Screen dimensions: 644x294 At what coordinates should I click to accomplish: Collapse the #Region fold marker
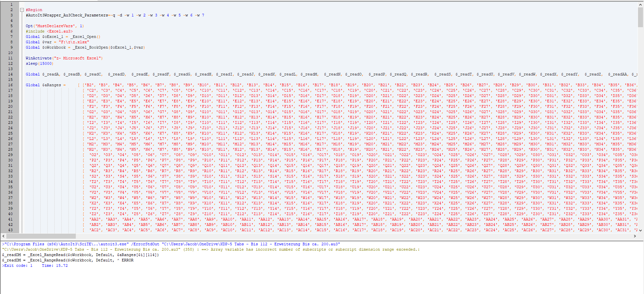22,10
